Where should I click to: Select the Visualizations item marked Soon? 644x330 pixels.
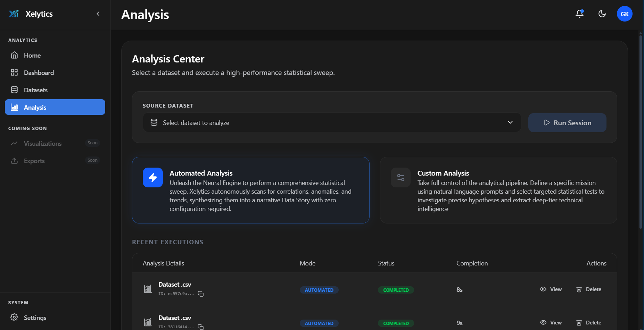[42, 143]
